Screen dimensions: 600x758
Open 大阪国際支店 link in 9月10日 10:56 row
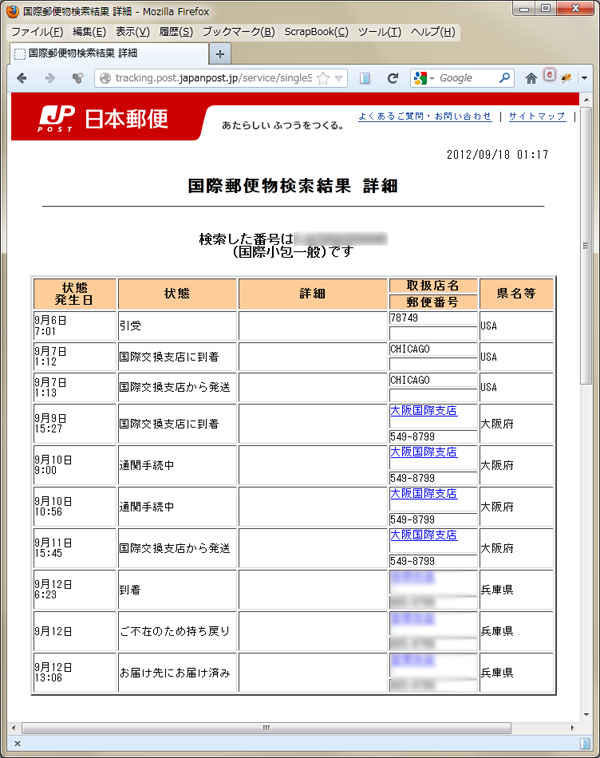point(424,494)
